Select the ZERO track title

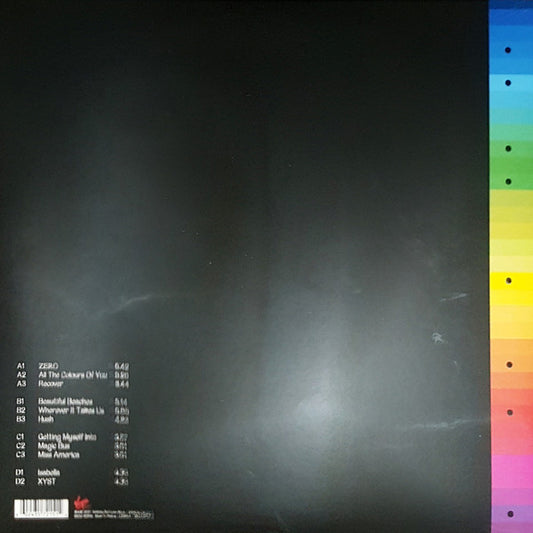click(48, 366)
